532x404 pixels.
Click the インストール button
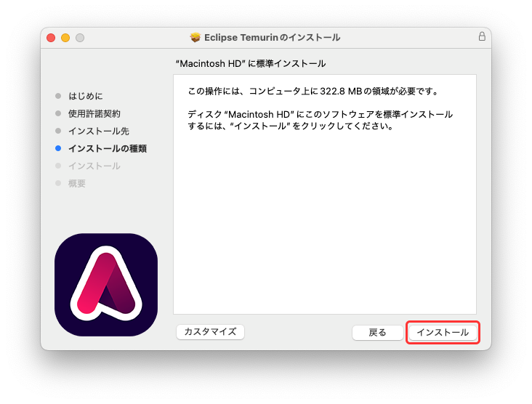click(443, 332)
